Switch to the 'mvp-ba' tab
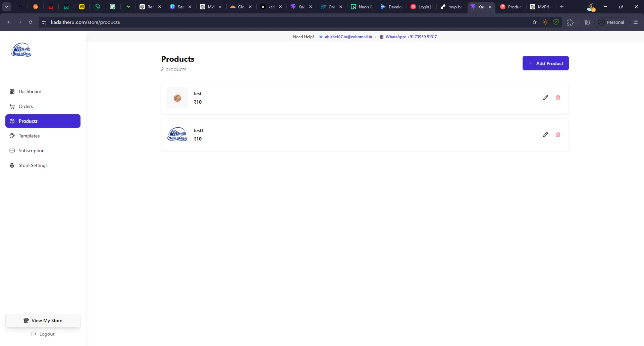Screen dimensions: 644x346 [452, 7]
